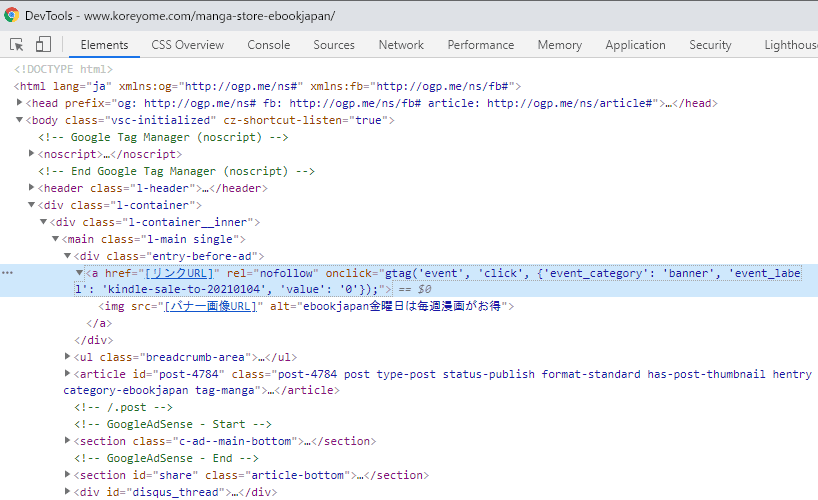
Task: Collapse the div l-container node
Action: pos(31,205)
